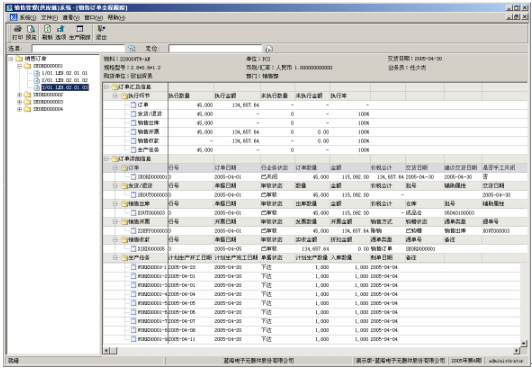
Task: Click document icon of 生产任务 summary row
Action: pyautogui.click(x=134, y=150)
